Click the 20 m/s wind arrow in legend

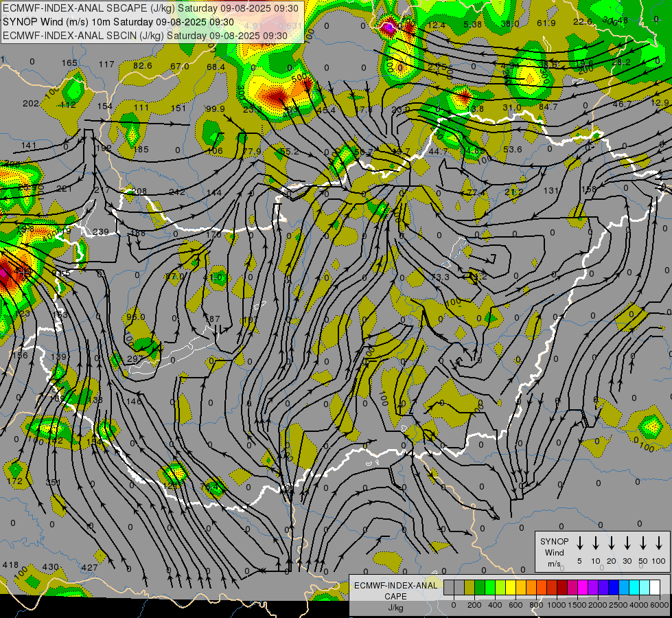click(x=612, y=543)
